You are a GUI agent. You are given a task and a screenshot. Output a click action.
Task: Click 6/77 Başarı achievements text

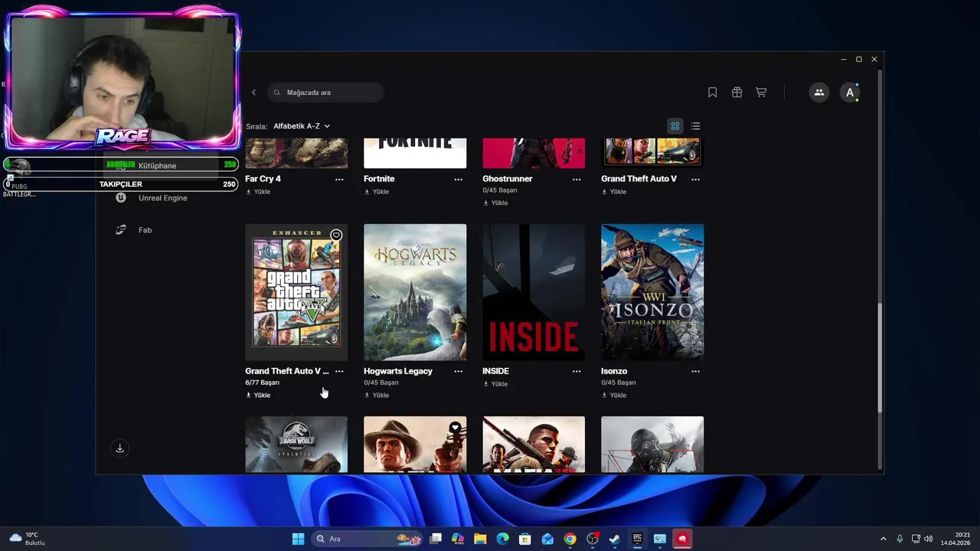click(262, 383)
